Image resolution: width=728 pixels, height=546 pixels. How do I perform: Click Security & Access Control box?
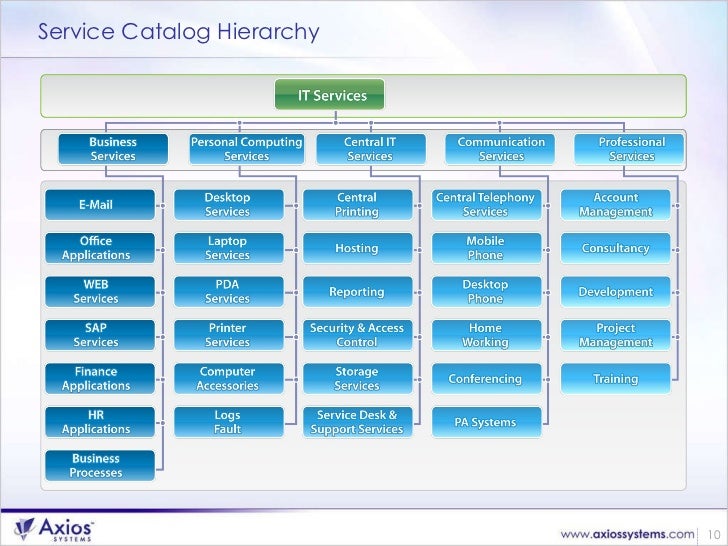pos(358,335)
